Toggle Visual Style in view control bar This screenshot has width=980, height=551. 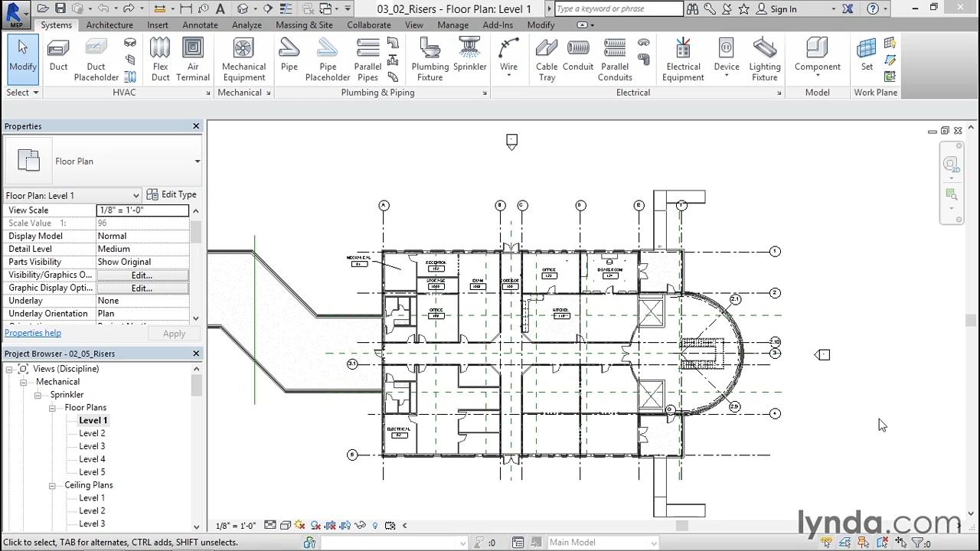point(285,526)
